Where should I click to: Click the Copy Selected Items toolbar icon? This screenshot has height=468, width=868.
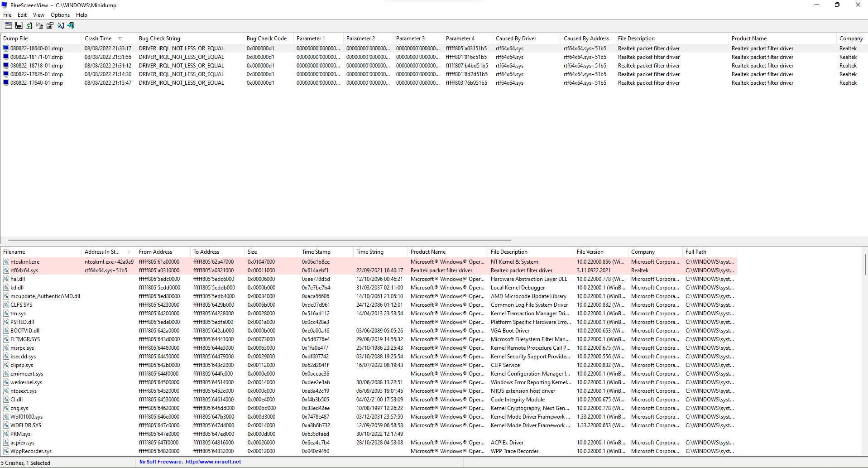(x=39, y=25)
